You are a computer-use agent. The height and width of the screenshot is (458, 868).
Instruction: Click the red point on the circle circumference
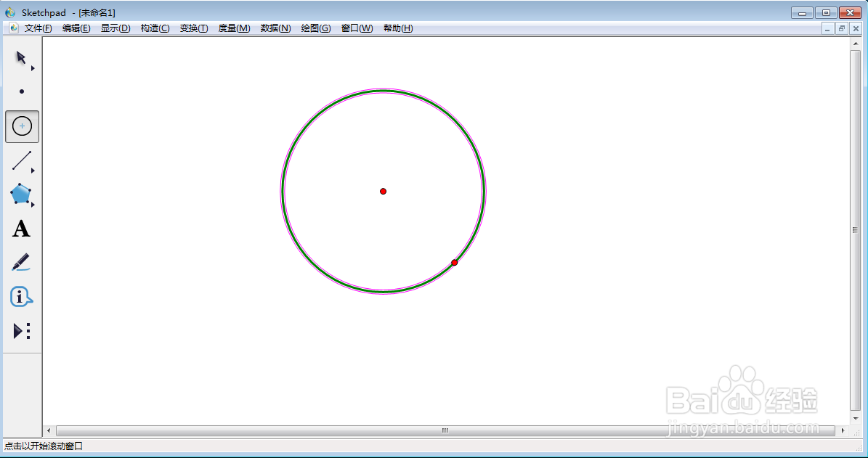coord(455,263)
